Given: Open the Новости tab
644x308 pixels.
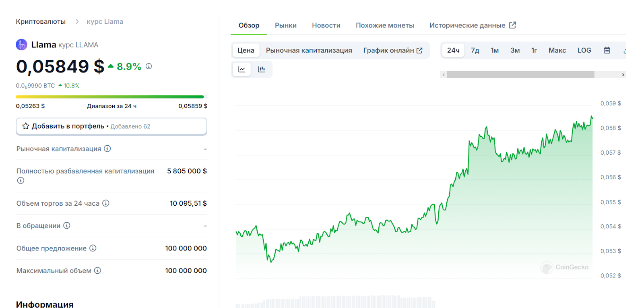Looking at the screenshot, I should [326, 25].
